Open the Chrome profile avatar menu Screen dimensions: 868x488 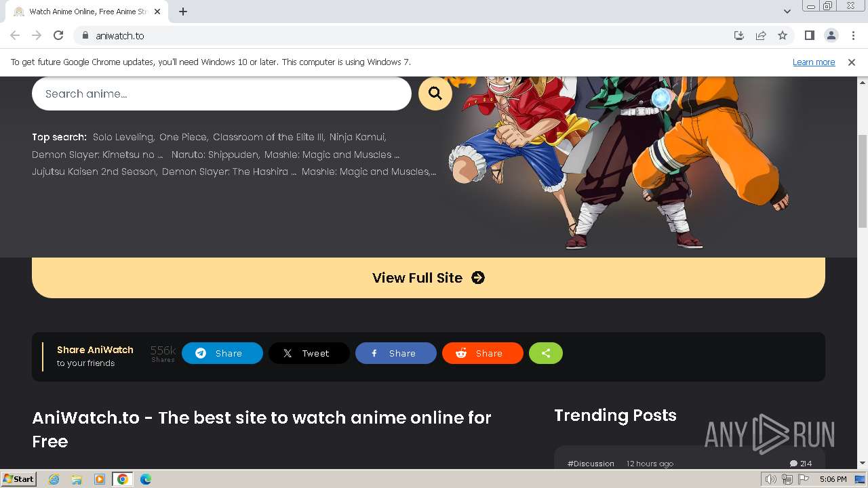point(831,35)
